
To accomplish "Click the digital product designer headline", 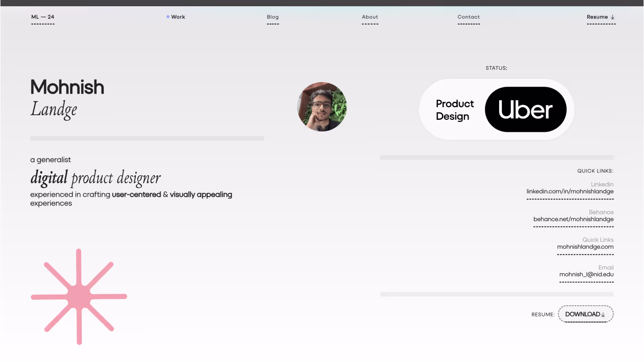I will pyautogui.click(x=95, y=178).
